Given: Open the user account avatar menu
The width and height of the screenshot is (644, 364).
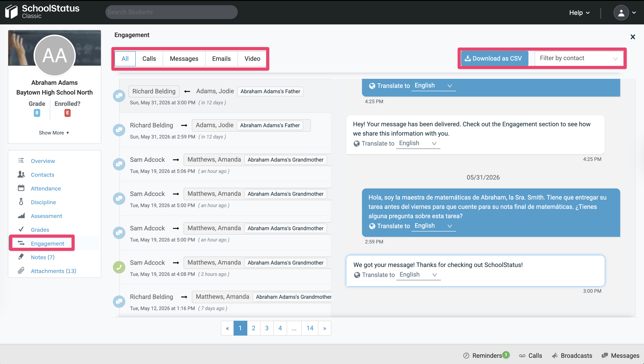Looking at the screenshot, I should pos(621,12).
